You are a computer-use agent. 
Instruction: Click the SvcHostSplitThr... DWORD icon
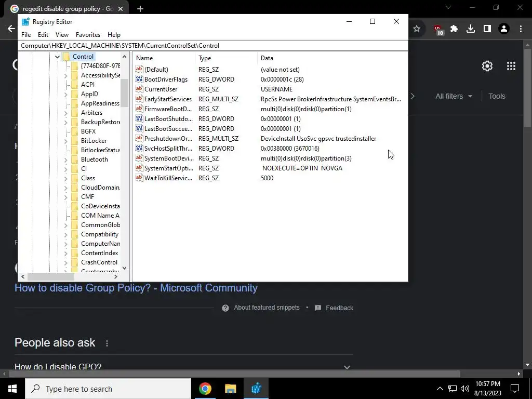click(139, 148)
